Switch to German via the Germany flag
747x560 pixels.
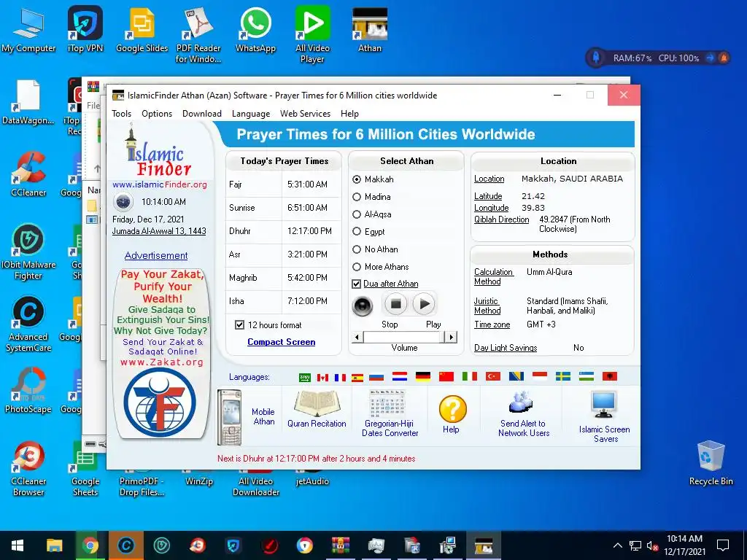[x=423, y=377]
